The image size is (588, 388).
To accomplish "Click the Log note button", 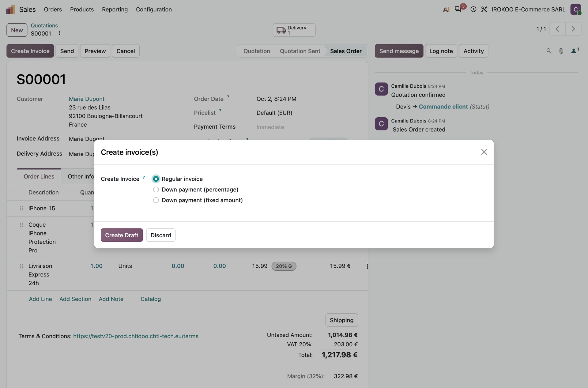I will [x=441, y=51].
